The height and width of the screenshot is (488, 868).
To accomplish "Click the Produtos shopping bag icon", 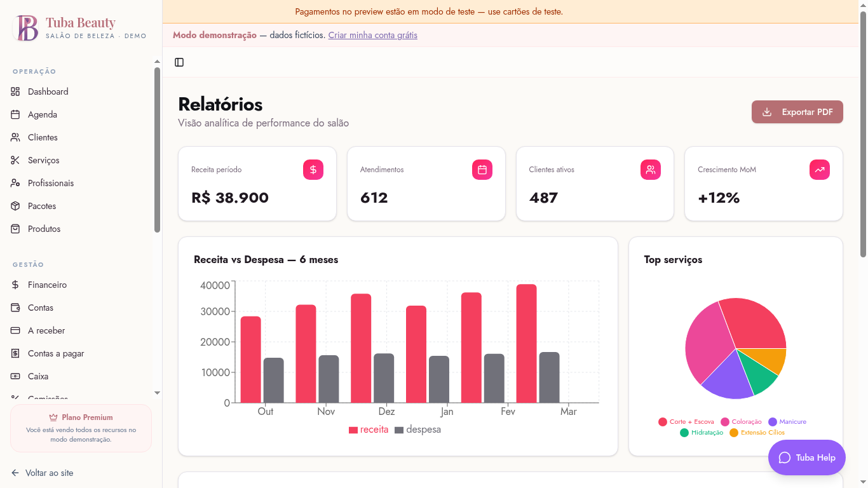I will [x=15, y=229].
